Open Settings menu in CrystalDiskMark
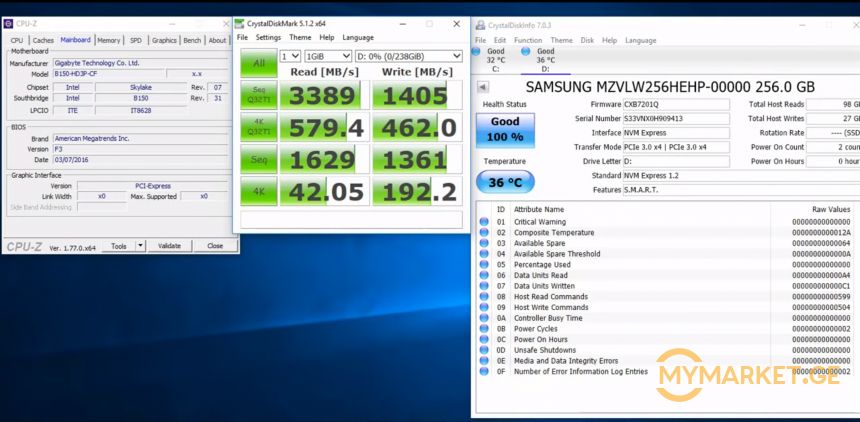Screen dimensions: 860x422 (x=268, y=37)
